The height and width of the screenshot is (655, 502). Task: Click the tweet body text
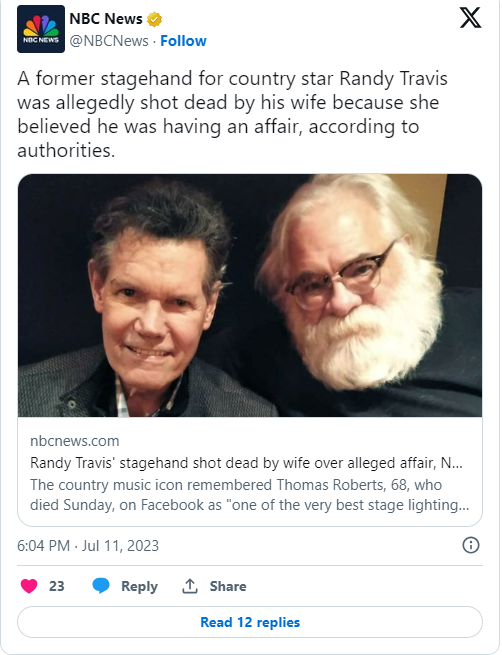(232, 114)
